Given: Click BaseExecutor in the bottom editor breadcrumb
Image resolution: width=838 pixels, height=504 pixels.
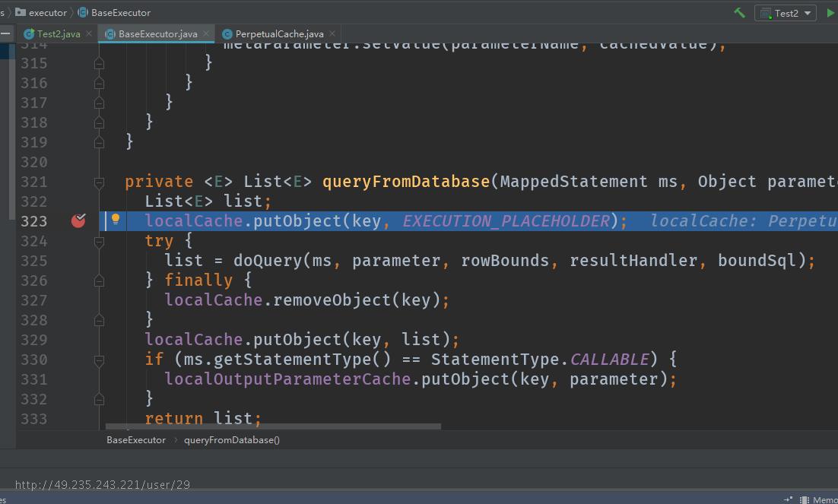Looking at the screenshot, I should [136, 440].
